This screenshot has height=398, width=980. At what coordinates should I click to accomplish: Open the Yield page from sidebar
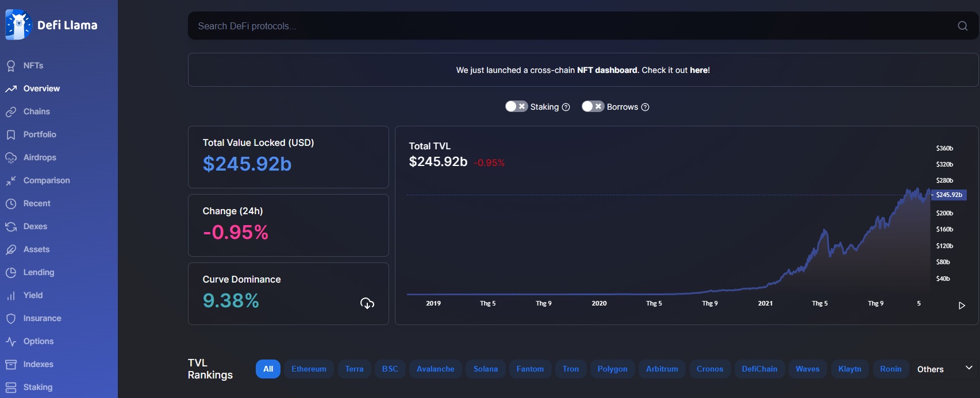tap(33, 295)
